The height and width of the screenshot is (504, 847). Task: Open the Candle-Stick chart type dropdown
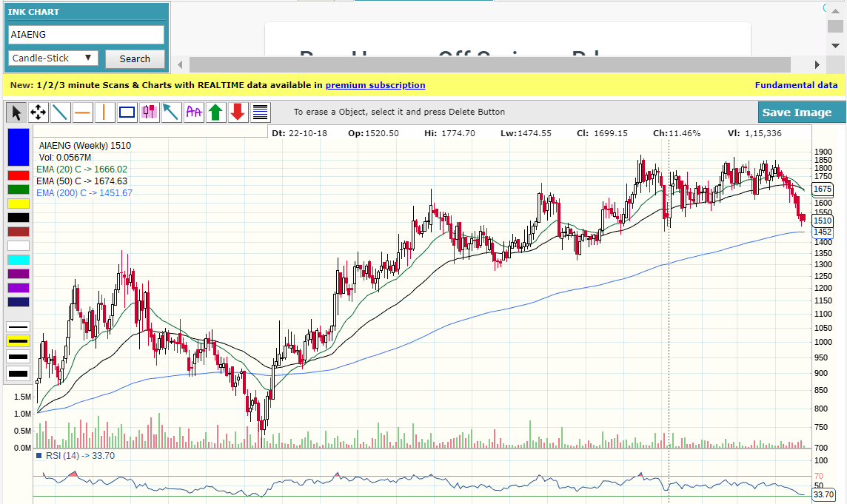point(53,58)
